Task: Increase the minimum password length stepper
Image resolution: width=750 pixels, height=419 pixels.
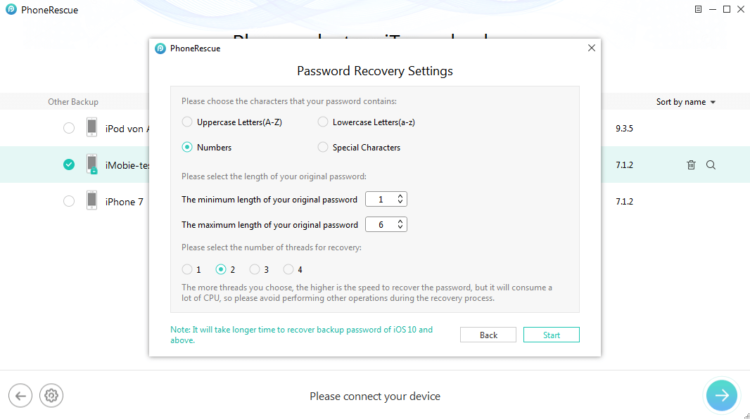Action: click(x=400, y=196)
